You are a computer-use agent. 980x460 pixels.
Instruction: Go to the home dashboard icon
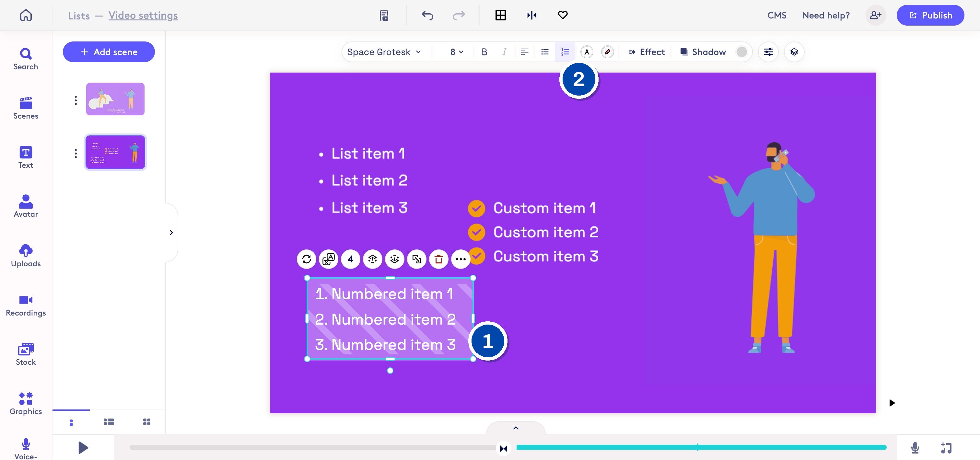point(26,15)
